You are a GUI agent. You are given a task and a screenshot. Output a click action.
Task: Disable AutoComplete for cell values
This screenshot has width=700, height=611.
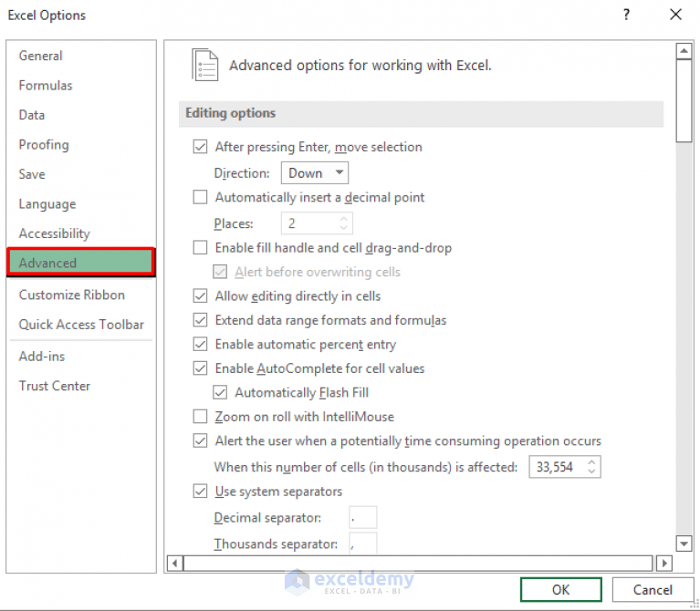200,368
